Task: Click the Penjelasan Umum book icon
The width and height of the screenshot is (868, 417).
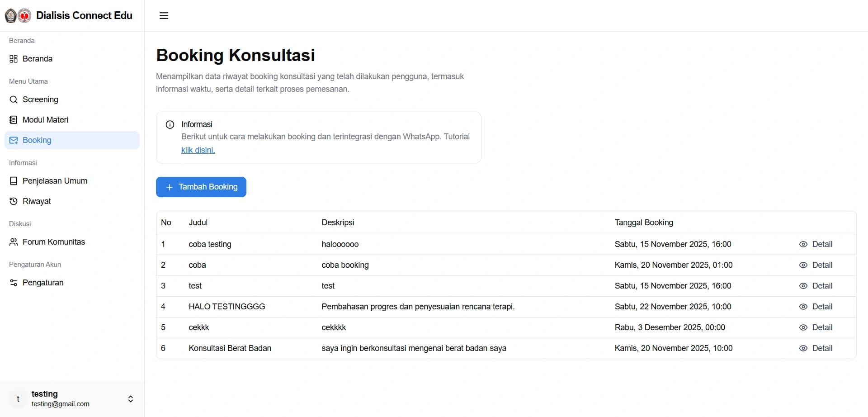Action: [14, 181]
